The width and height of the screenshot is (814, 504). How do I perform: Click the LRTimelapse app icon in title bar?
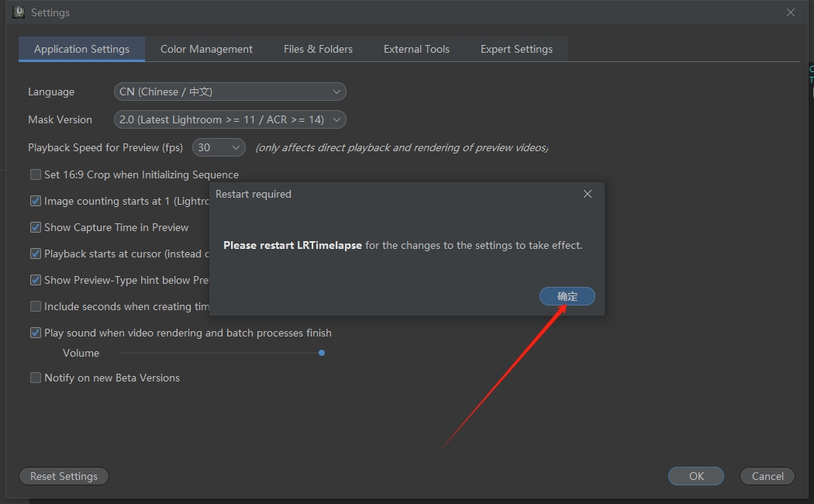tap(19, 12)
